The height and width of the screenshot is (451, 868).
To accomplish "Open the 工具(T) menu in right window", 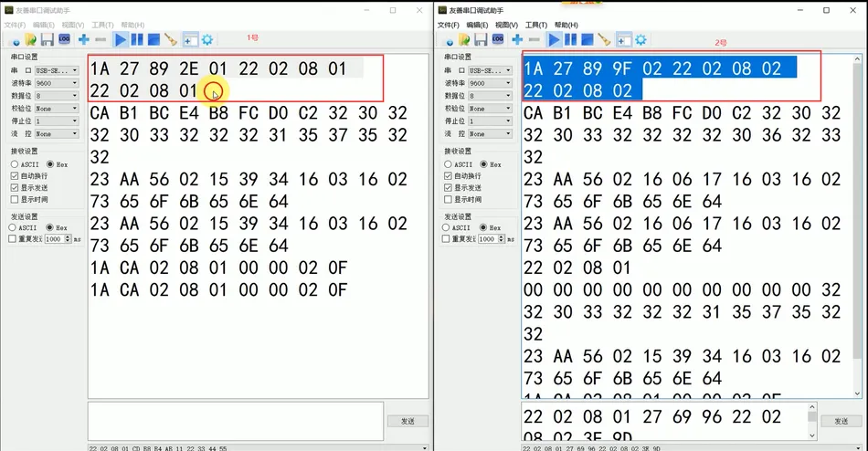I will (x=535, y=25).
